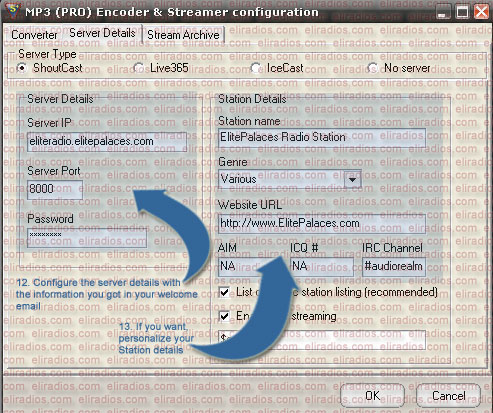Select the Station name input field
This screenshot has width=493, height=413.
point(322,138)
